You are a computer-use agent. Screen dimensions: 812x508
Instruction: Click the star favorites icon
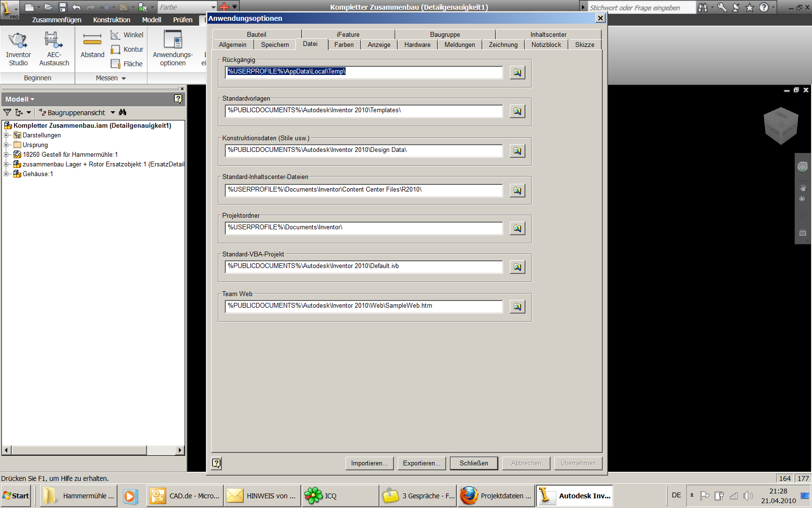[x=750, y=7]
